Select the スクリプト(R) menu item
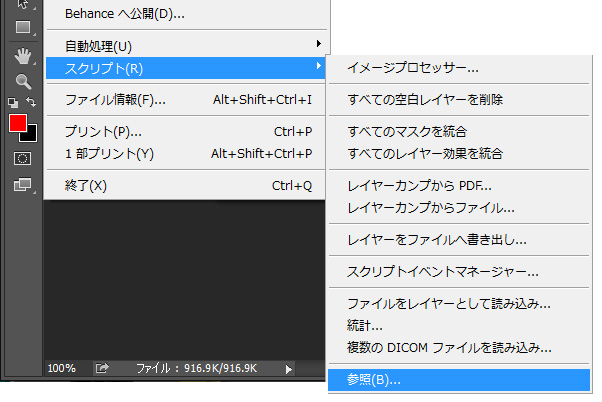Viewport: 602px width, 402px height. point(186,68)
